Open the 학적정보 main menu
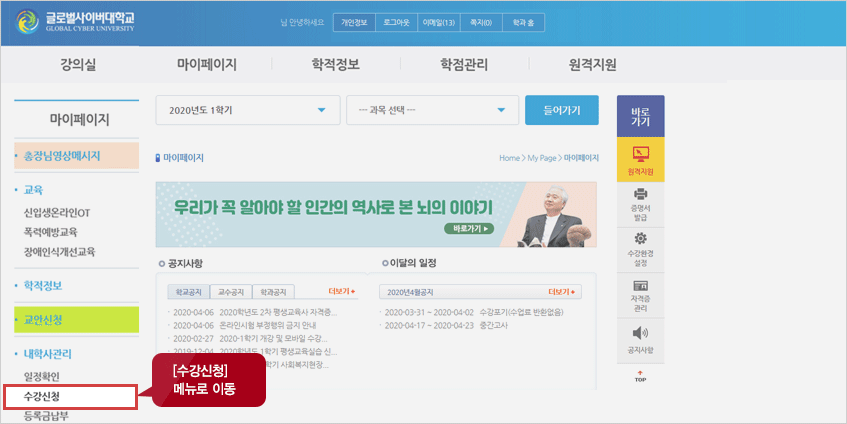Viewport: 847px width, 424px height. [x=335, y=65]
